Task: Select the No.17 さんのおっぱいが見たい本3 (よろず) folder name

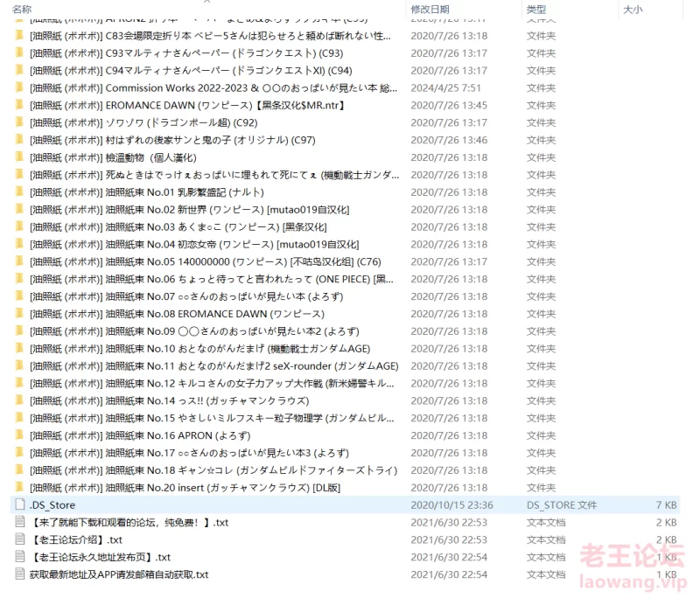Action: tap(189, 453)
